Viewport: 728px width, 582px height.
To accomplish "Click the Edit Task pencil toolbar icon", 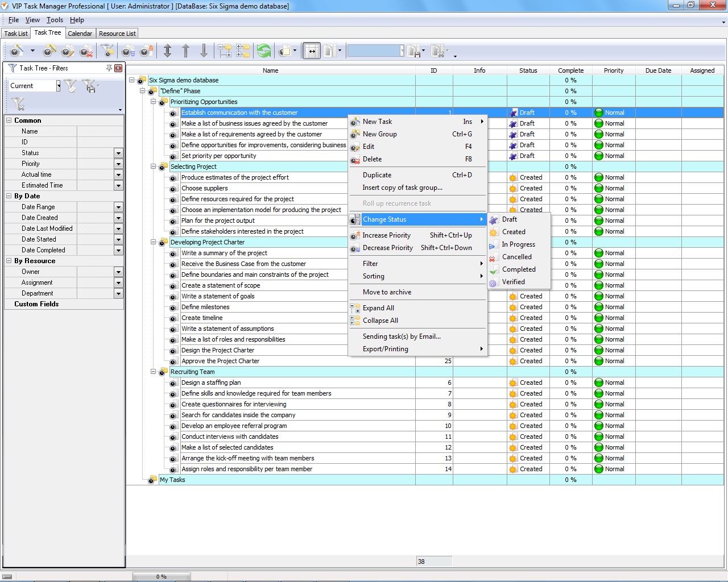I will 68,51.
